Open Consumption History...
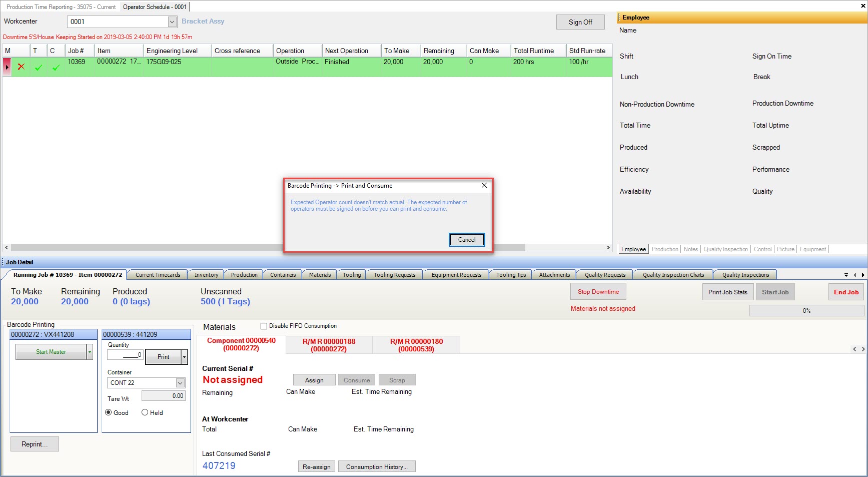The width and height of the screenshot is (868, 477). click(377, 466)
